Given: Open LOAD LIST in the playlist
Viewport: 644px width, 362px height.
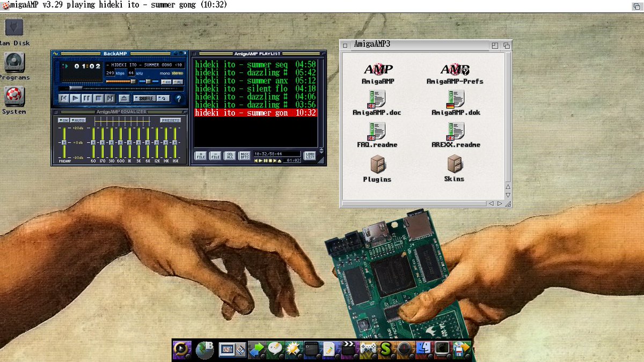Looking at the screenshot, I should coord(310,157).
